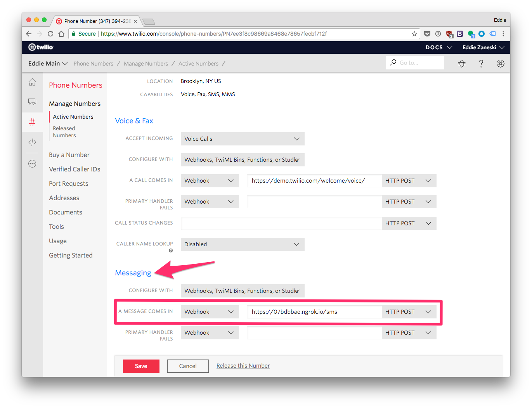Open Verified Caller IDs

[x=75, y=169]
